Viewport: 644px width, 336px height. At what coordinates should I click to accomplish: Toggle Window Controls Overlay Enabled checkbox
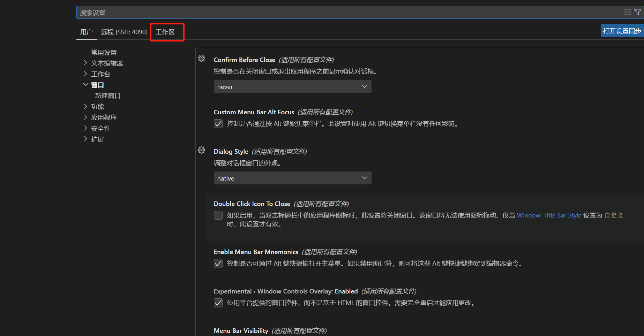pyautogui.click(x=218, y=303)
